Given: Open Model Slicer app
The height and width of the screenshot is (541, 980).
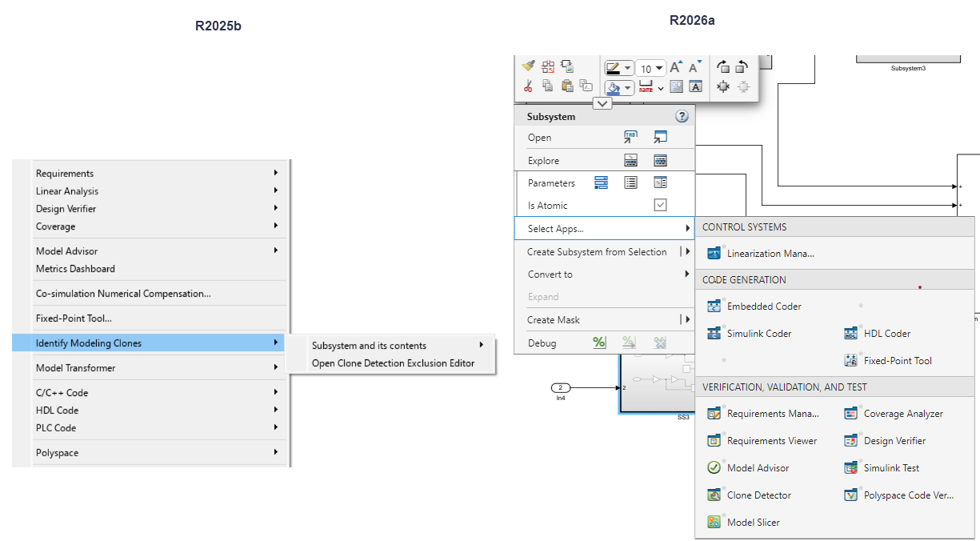Looking at the screenshot, I should tap(744, 523).
